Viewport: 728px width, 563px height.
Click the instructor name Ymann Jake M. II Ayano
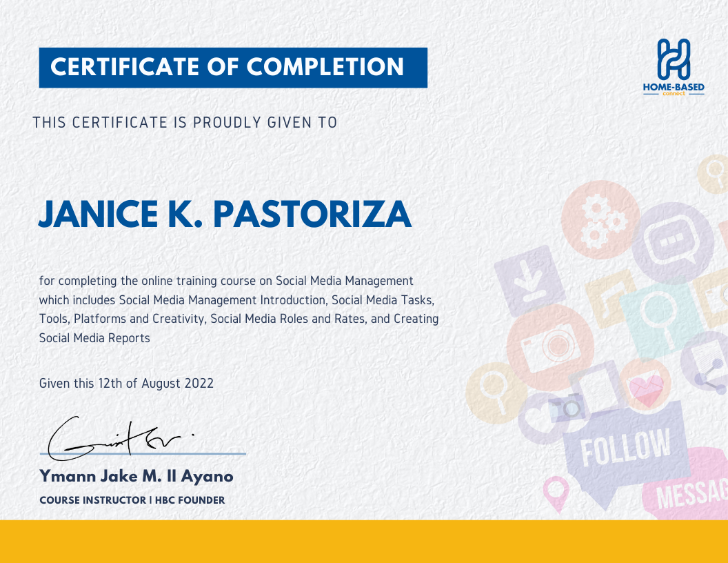(x=136, y=477)
